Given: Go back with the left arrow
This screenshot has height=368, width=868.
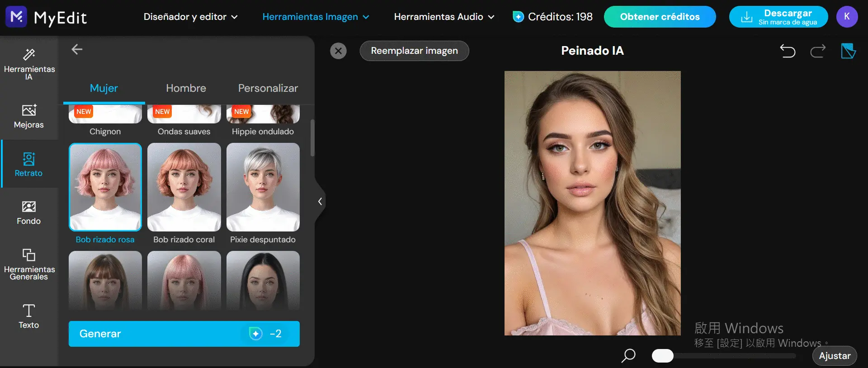Looking at the screenshot, I should [x=77, y=49].
